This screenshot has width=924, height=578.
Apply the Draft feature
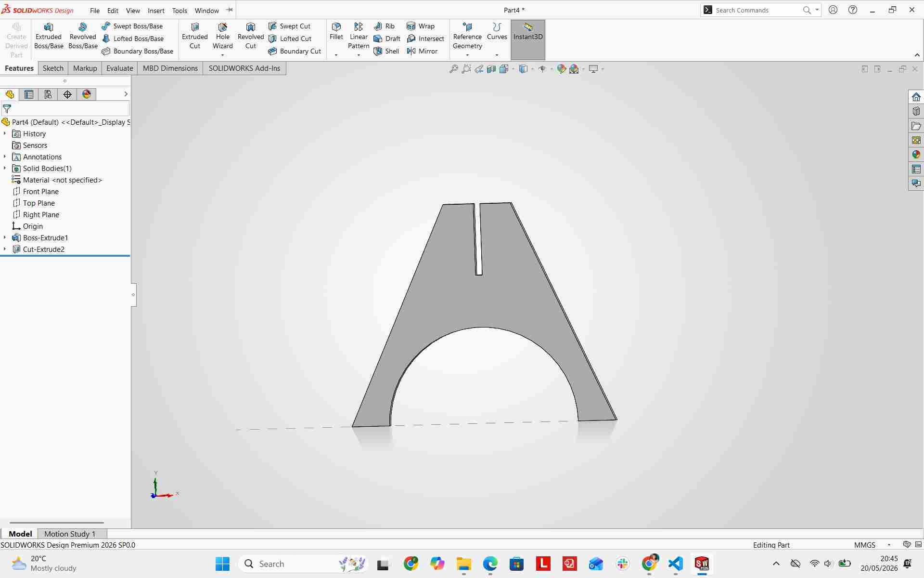pos(387,39)
